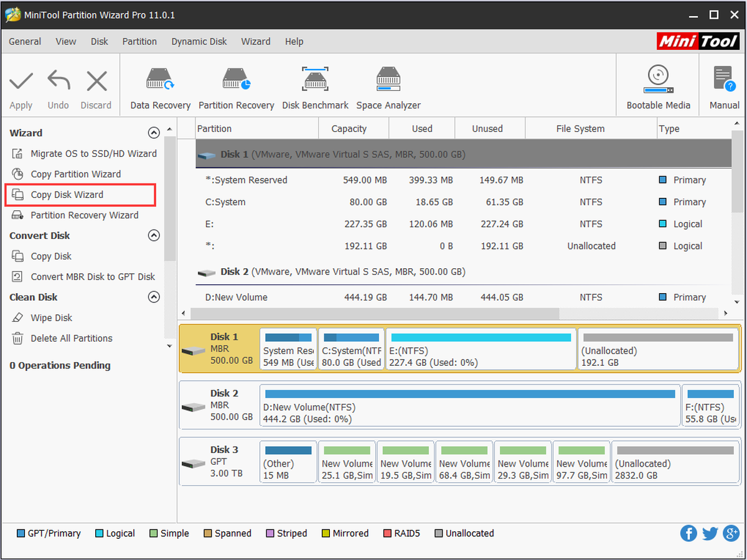The width and height of the screenshot is (747, 560).
Task: Open the Dynamic Disk menu
Action: coord(199,42)
